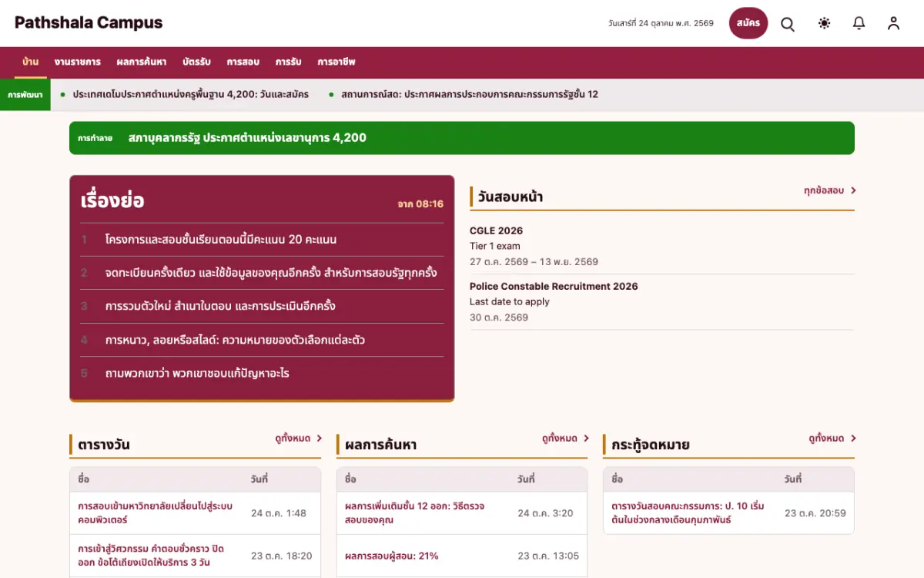This screenshot has height=578, width=924.
Task: Click the วันสอบหน้า section heading
Action: click(511, 197)
